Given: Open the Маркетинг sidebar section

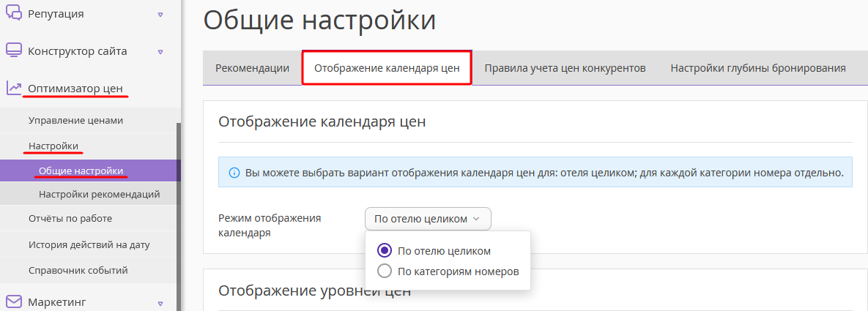Looking at the screenshot, I should pos(57,302).
